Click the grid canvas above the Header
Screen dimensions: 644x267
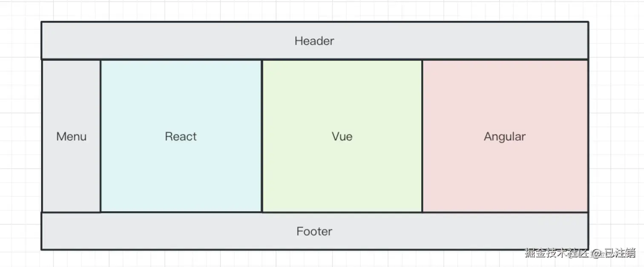(x=315, y=11)
